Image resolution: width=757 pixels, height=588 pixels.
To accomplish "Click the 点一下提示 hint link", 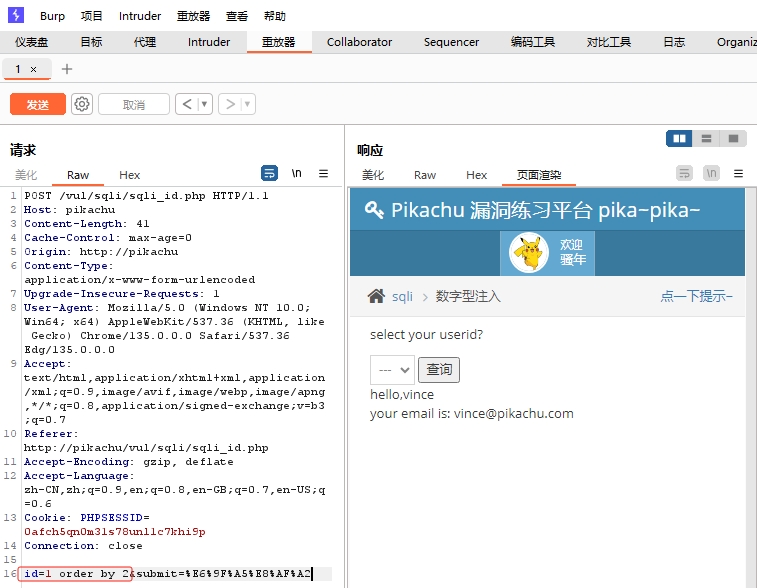I will (x=696, y=296).
